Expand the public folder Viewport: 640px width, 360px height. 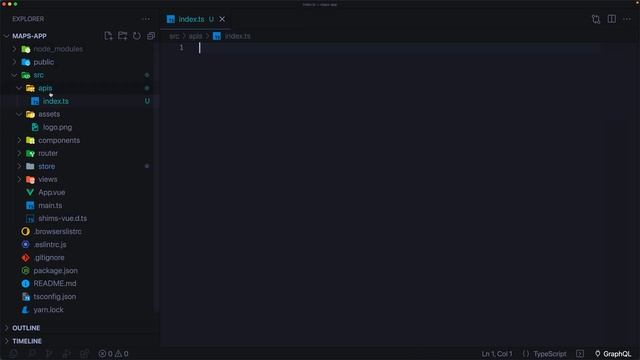14,62
